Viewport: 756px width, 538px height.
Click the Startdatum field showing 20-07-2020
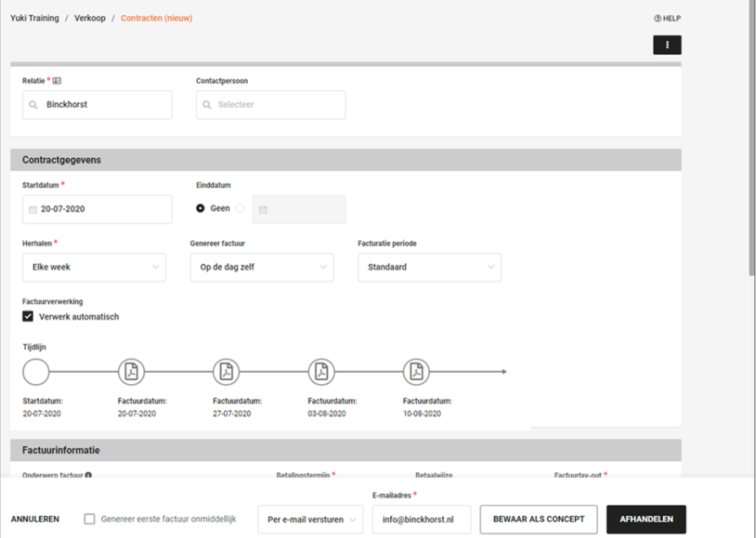[97, 210]
